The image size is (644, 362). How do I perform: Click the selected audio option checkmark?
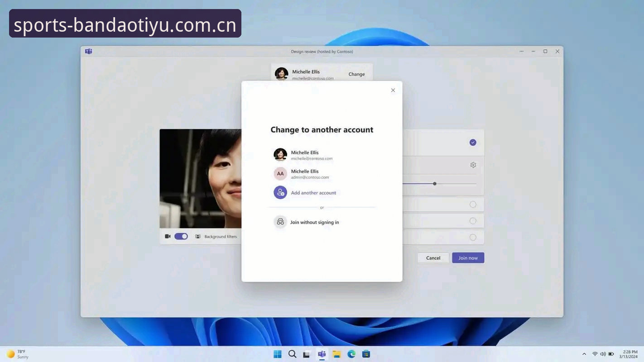473,143
